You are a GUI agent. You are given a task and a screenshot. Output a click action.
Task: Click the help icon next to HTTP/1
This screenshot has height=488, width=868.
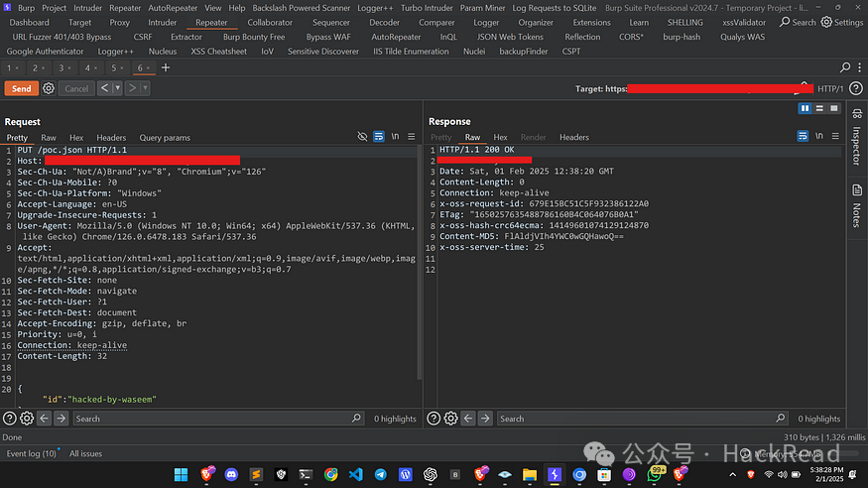coord(856,88)
